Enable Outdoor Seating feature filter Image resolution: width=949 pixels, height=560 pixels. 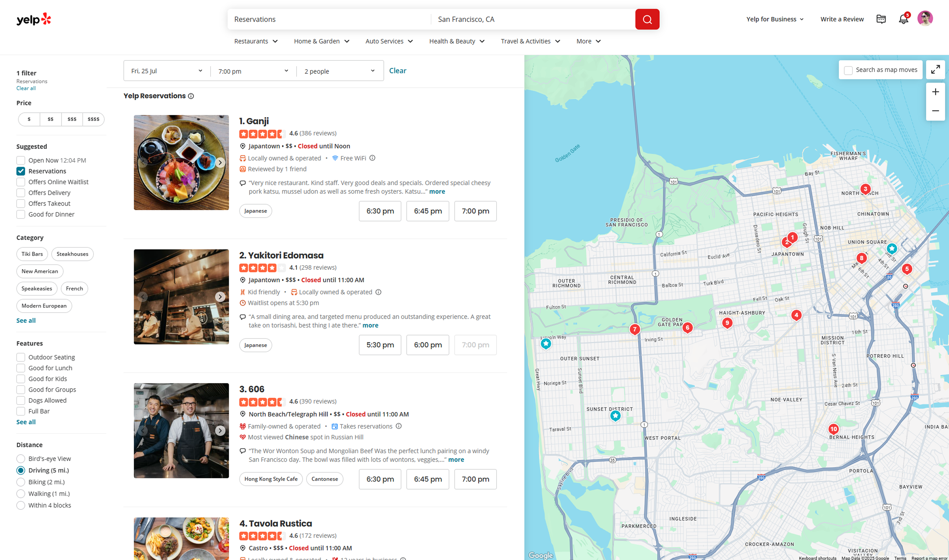(x=21, y=357)
